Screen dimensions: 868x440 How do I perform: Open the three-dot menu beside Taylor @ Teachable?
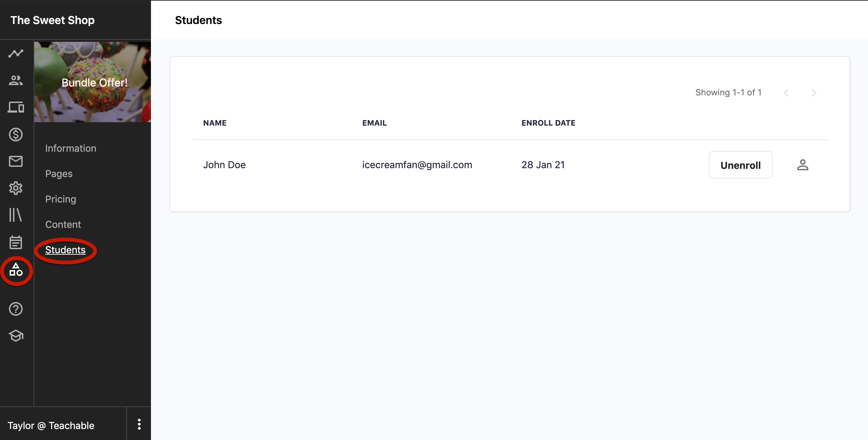click(139, 424)
